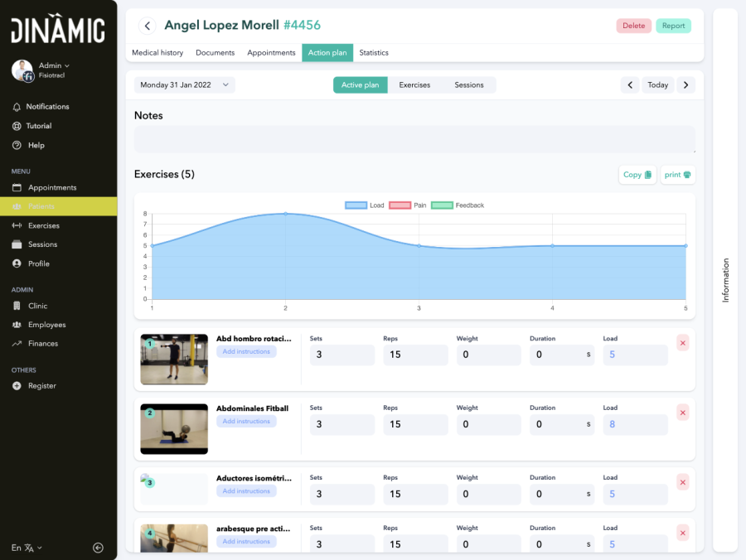Edit Reps field for arabesque pre acti
The image size is (746, 560).
pyautogui.click(x=415, y=543)
